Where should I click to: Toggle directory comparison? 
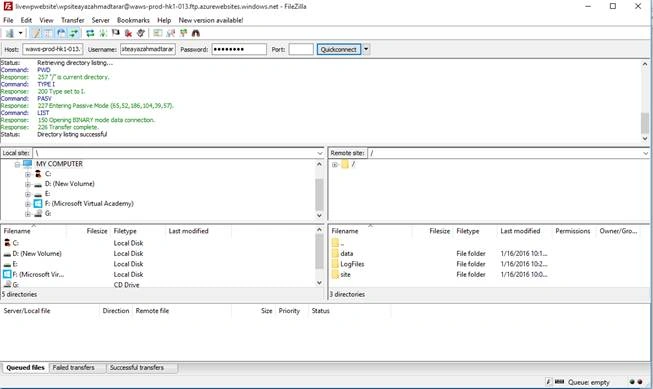[x=170, y=33]
